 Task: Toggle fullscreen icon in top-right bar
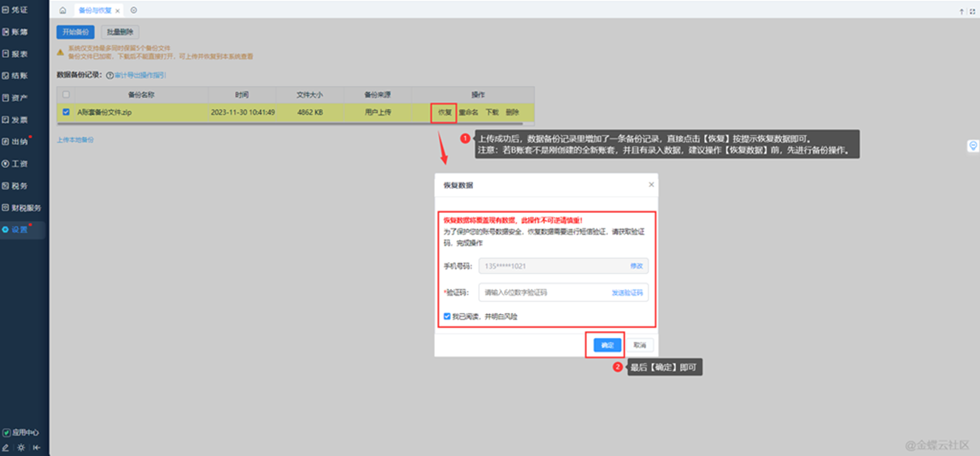click(x=972, y=11)
